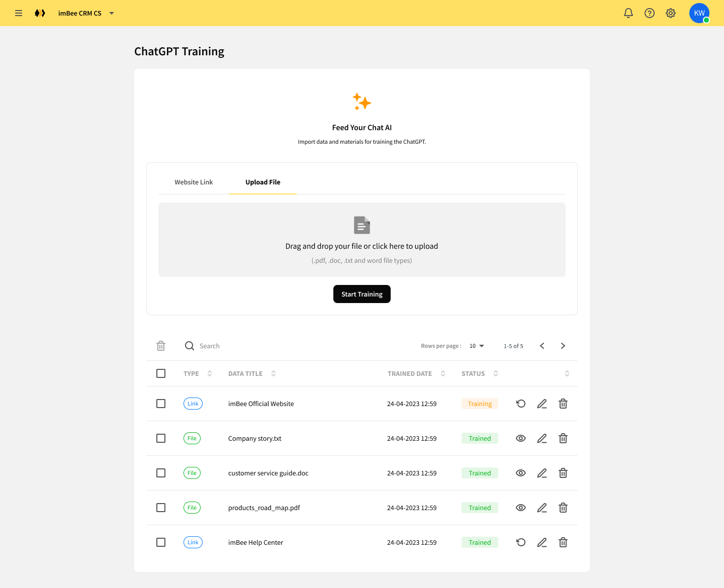Image resolution: width=724 pixels, height=588 pixels.
Task: Click the sparkle stars icon
Action: 361,102
